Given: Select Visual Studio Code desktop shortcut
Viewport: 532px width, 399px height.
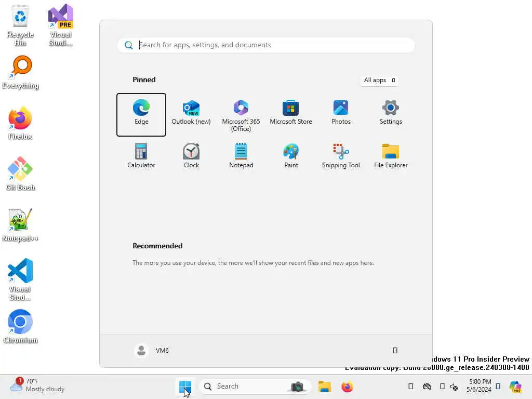Looking at the screenshot, I should coord(20,280).
